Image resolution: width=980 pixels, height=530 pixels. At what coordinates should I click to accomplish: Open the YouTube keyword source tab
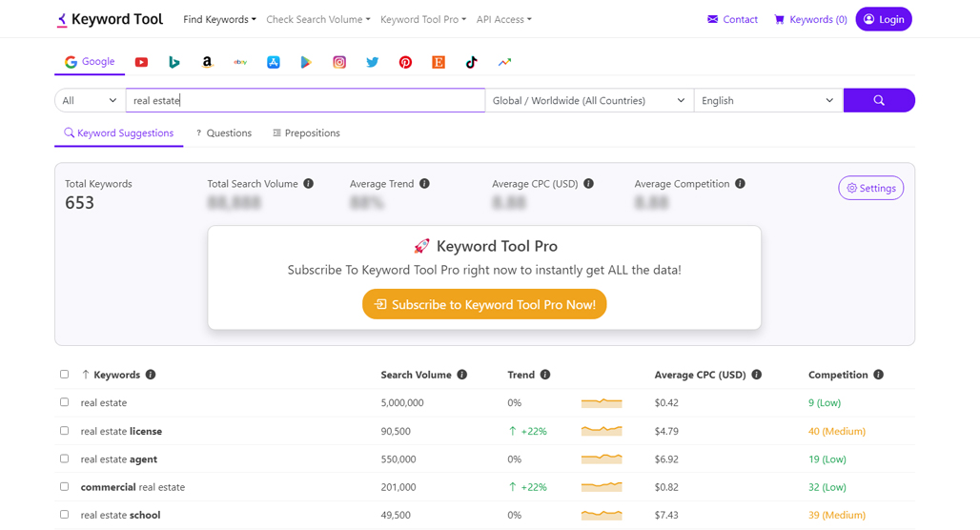click(x=141, y=62)
